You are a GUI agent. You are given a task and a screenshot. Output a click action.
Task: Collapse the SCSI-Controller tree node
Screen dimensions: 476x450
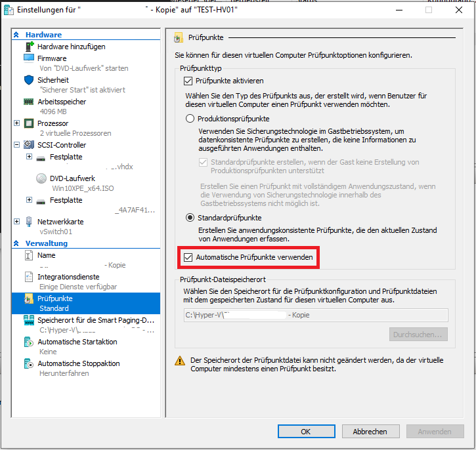[x=17, y=145]
